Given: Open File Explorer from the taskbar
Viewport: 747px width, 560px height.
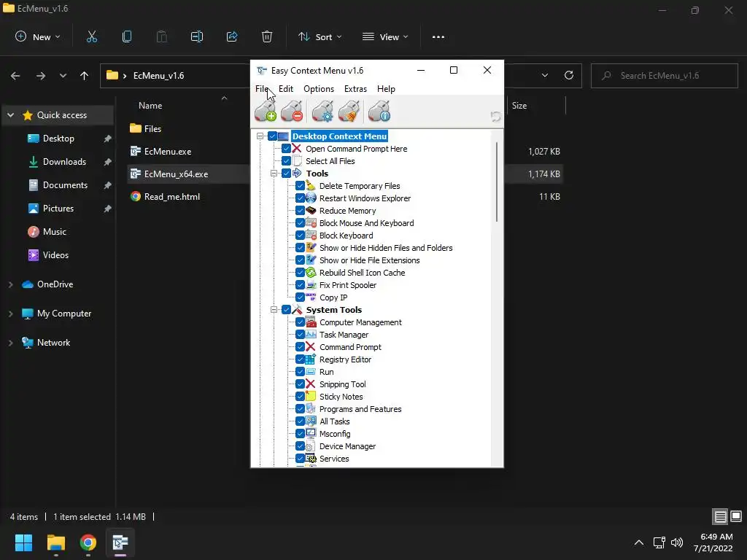Looking at the screenshot, I should (x=55, y=542).
